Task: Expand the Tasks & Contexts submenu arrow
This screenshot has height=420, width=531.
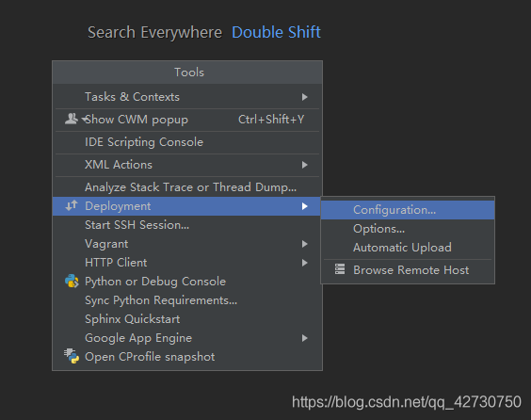Action: pos(304,97)
